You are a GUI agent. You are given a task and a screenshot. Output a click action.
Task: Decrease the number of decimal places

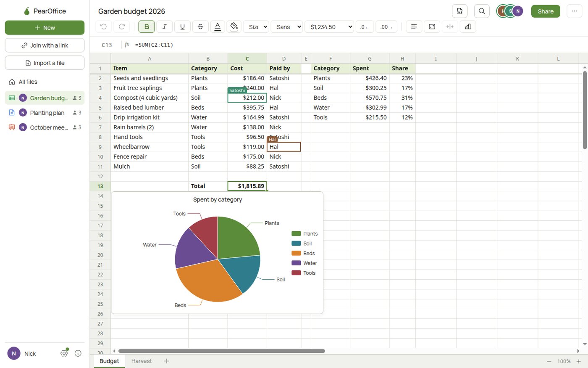365,26
